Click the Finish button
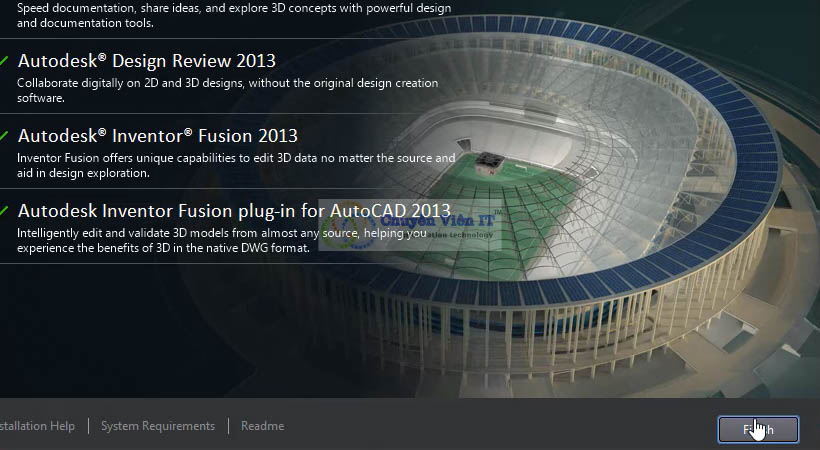Image resolution: width=820 pixels, height=450 pixels. click(x=758, y=430)
